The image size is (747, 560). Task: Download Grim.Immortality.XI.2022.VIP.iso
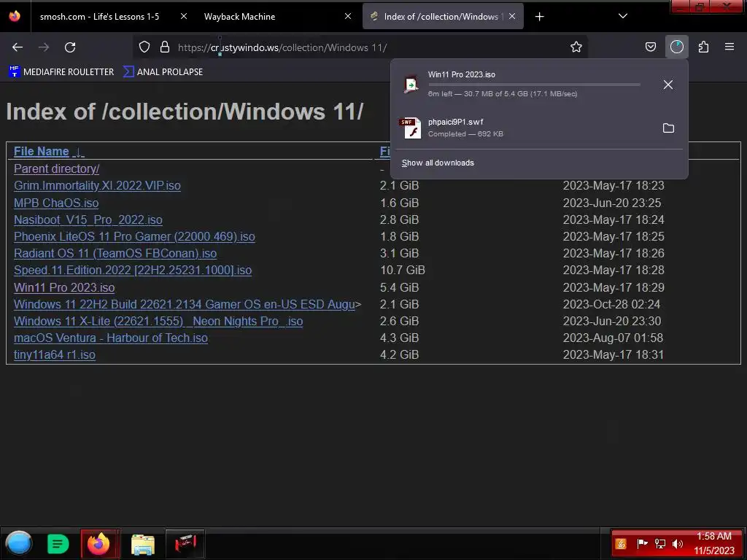[97, 185]
